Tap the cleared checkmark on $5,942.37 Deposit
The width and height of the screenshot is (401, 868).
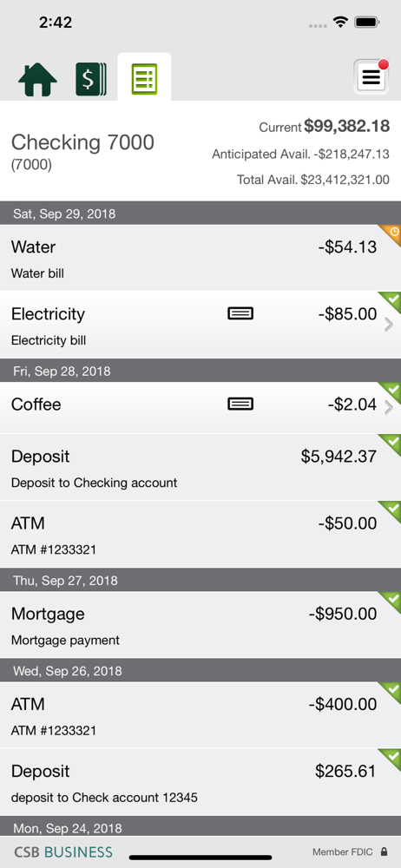(391, 444)
